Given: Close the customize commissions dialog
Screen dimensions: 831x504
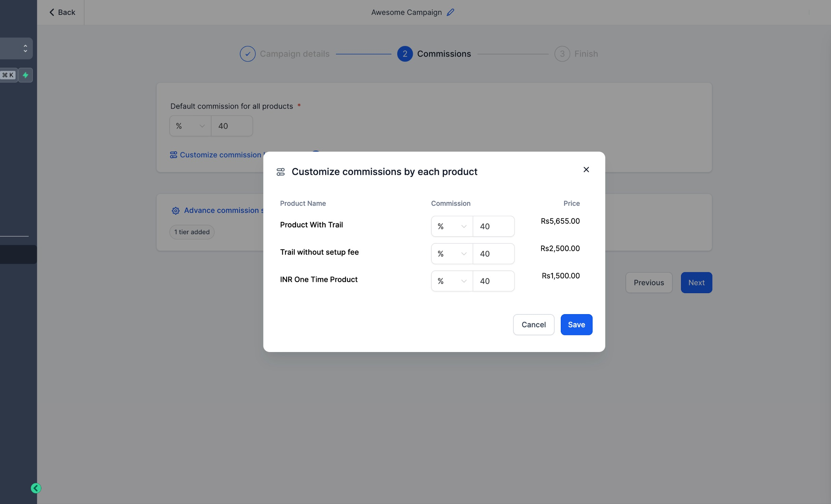Looking at the screenshot, I should click(586, 170).
